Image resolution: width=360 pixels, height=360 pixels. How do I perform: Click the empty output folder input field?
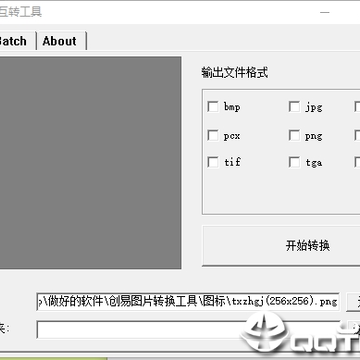point(188,330)
